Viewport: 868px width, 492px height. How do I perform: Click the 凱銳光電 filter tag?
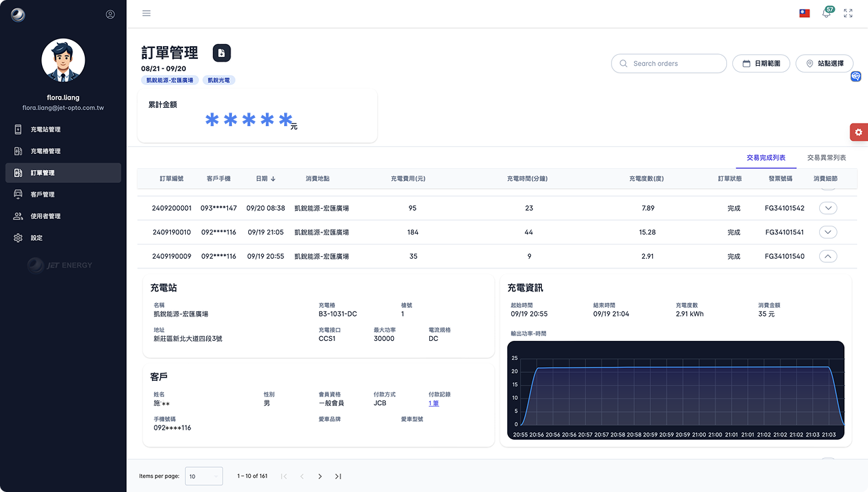(x=218, y=80)
